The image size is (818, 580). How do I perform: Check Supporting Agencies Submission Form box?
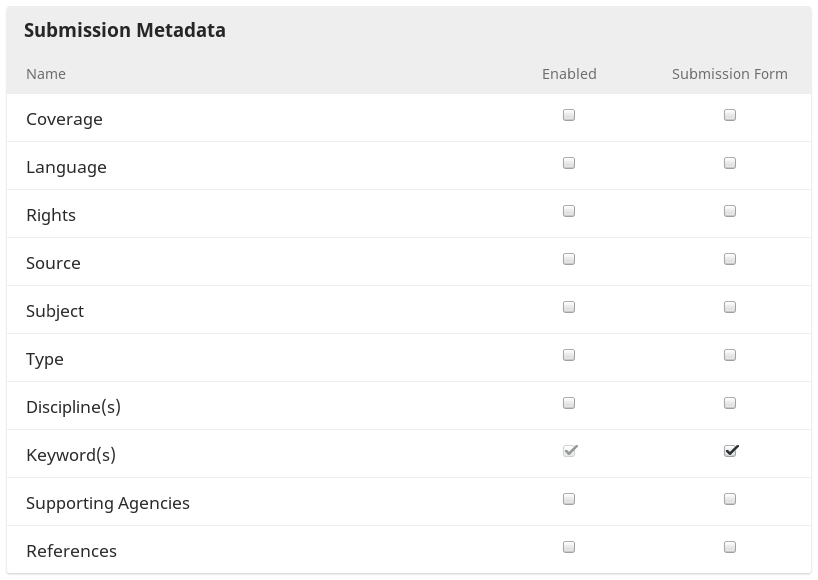(730, 499)
